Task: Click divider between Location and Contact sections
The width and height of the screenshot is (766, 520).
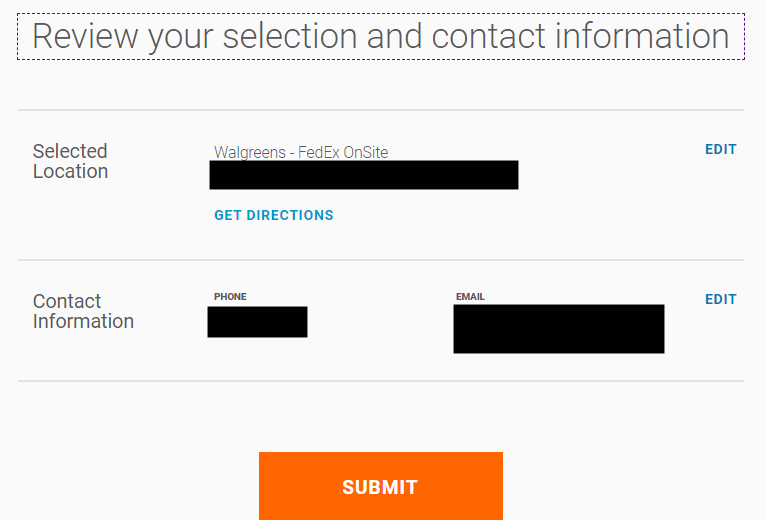Action: (381, 260)
